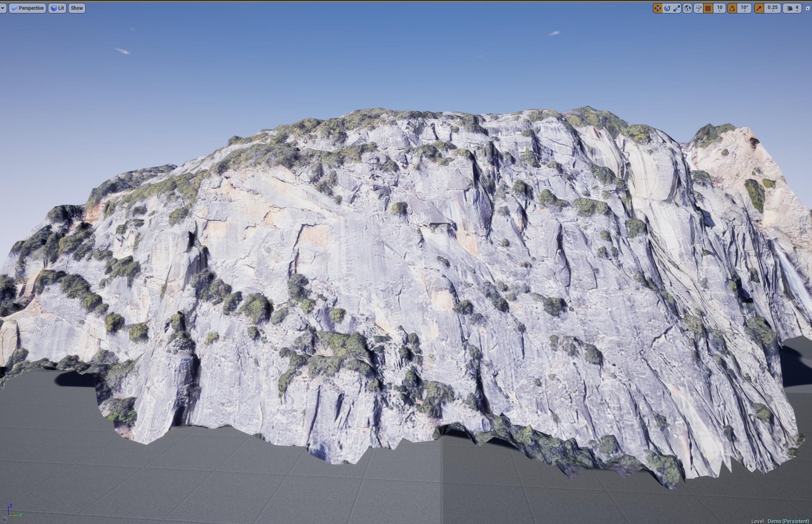
Task: Open the scale snap 0.25 dropdown
Action: (772, 8)
